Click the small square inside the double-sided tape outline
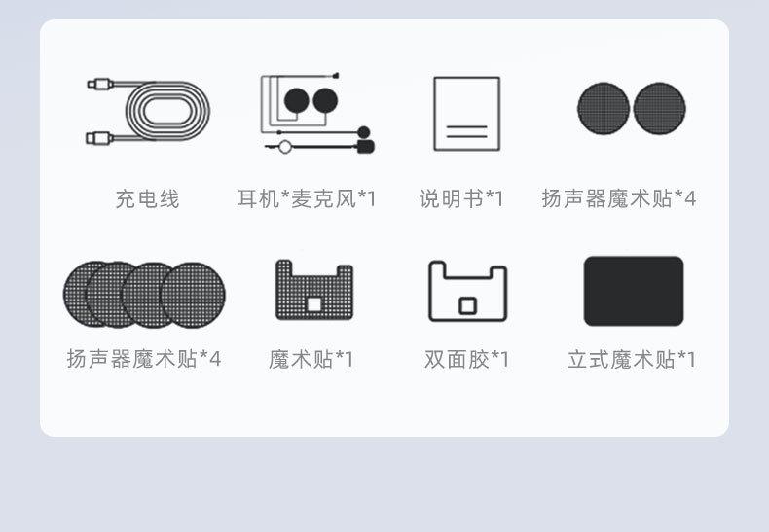The image size is (769, 532). [x=467, y=306]
